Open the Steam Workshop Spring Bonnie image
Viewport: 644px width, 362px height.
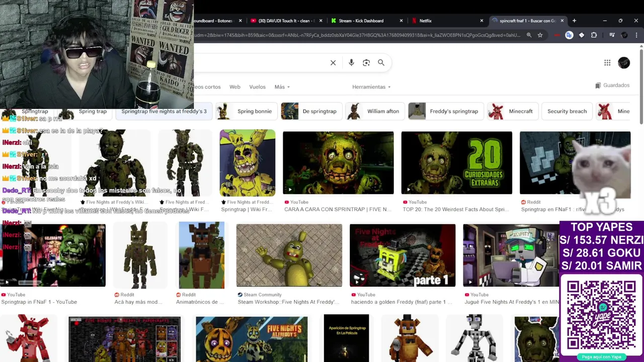289,255
